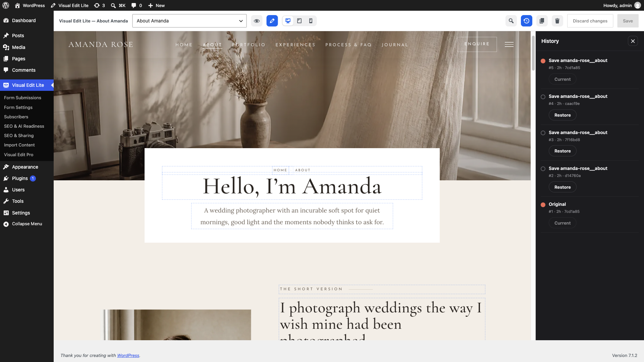Open the search magnifier tool
644x362 pixels.
pyautogui.click(x=511, y=21)
